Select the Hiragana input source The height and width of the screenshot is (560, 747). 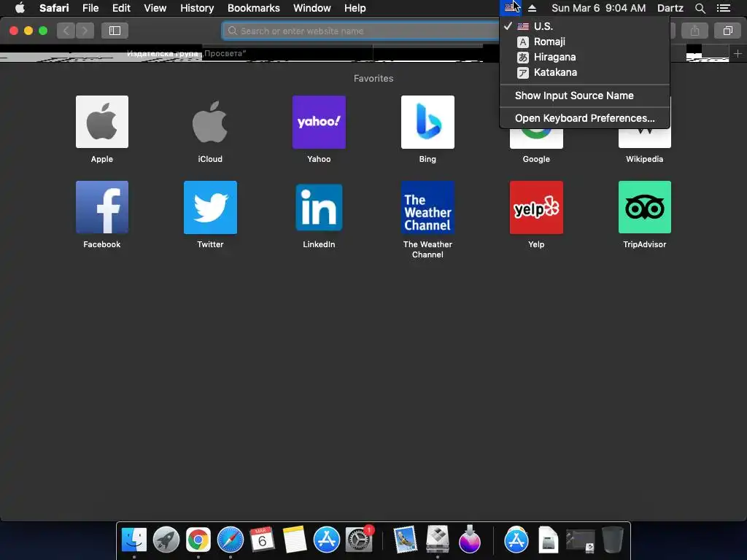pyautogui.click(x=584, y=57)
